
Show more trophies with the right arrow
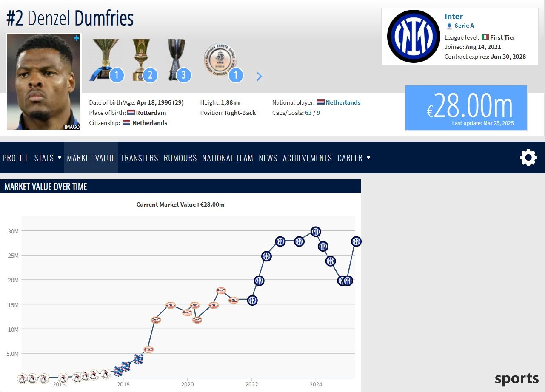click(x=260, y=77)
